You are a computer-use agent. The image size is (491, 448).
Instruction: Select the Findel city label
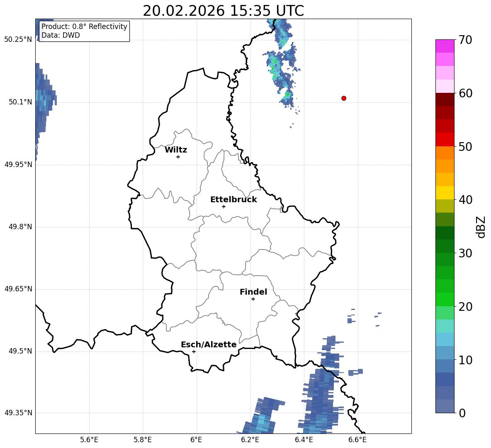pyautogui.click(x=253, y=292)
